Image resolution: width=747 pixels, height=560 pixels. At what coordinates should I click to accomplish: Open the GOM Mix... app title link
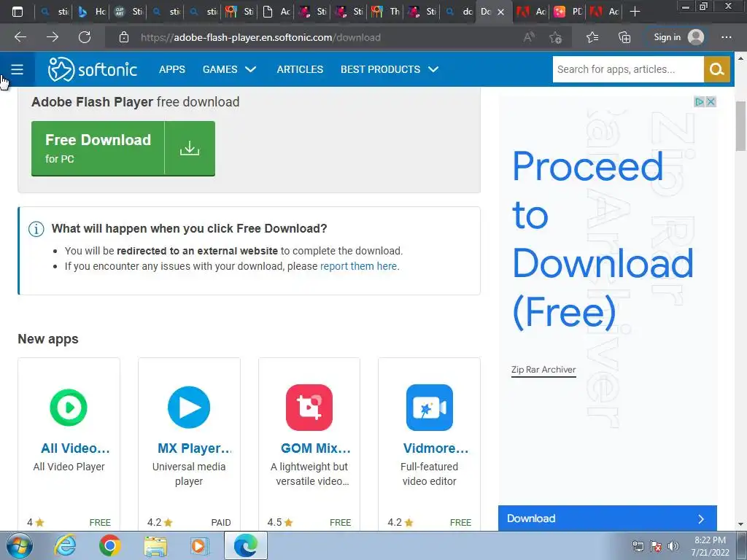pos(315,448)
